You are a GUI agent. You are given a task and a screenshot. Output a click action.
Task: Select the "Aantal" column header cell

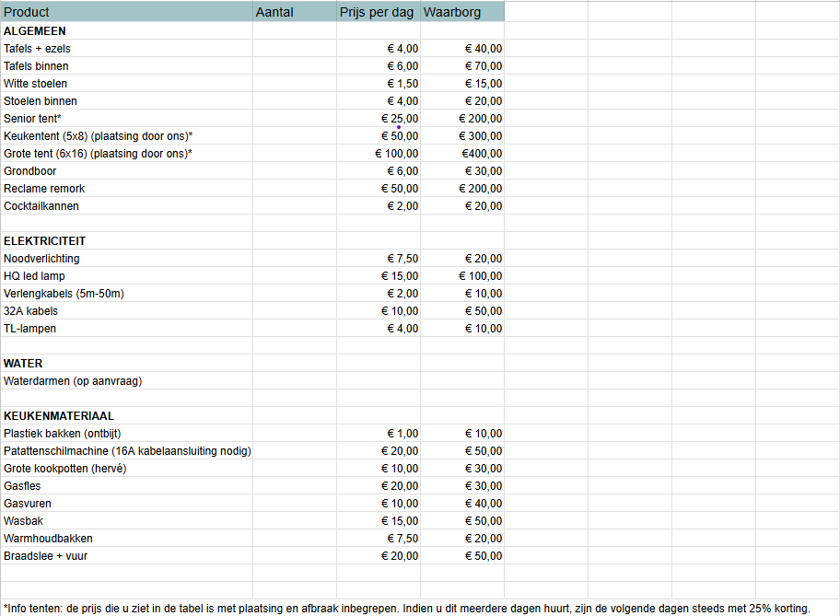point(295,12)
